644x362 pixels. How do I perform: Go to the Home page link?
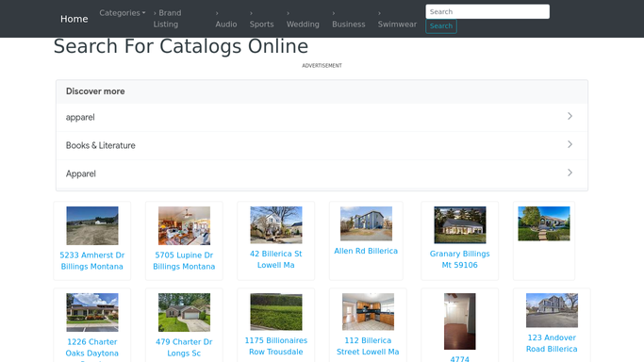(74, 19)
